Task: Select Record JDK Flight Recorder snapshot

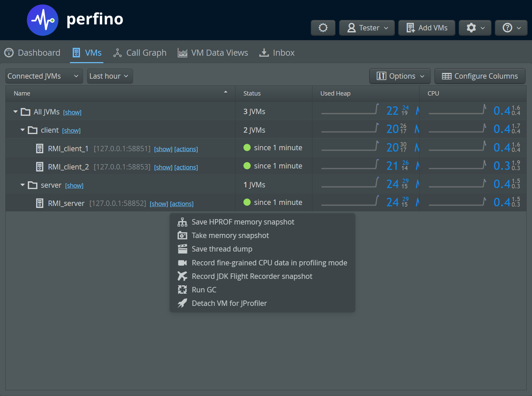Action: [x=252, y=276]
